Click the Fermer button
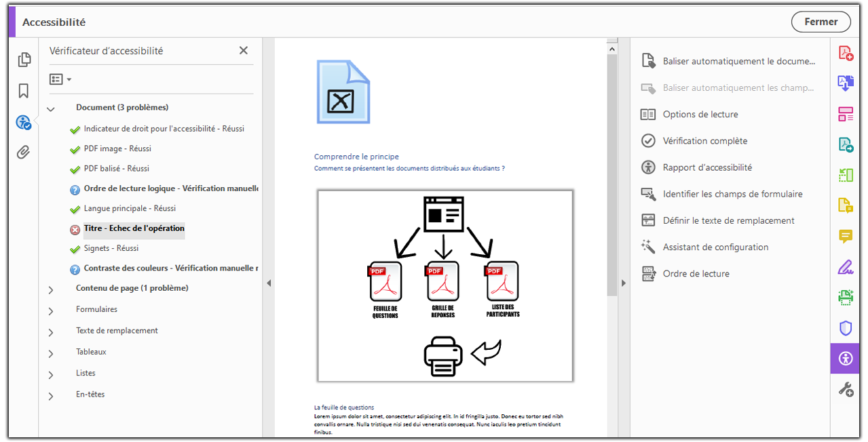The height and width of the screenshot is (442, 868). coord(820,21)
